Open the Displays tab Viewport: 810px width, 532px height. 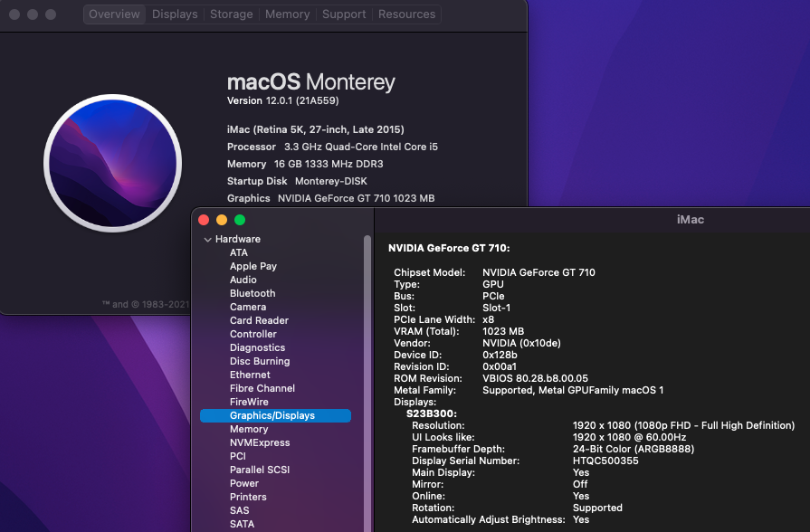click(175, 14)
